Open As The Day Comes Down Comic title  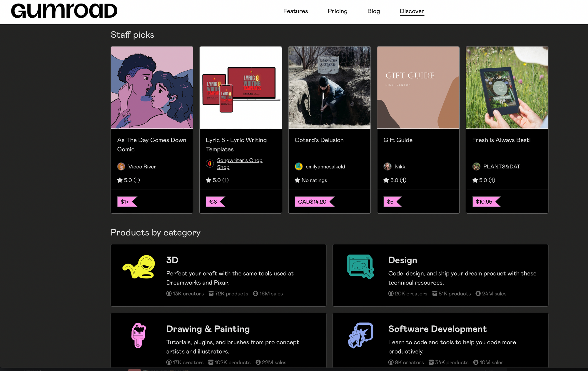pos(152,144)
